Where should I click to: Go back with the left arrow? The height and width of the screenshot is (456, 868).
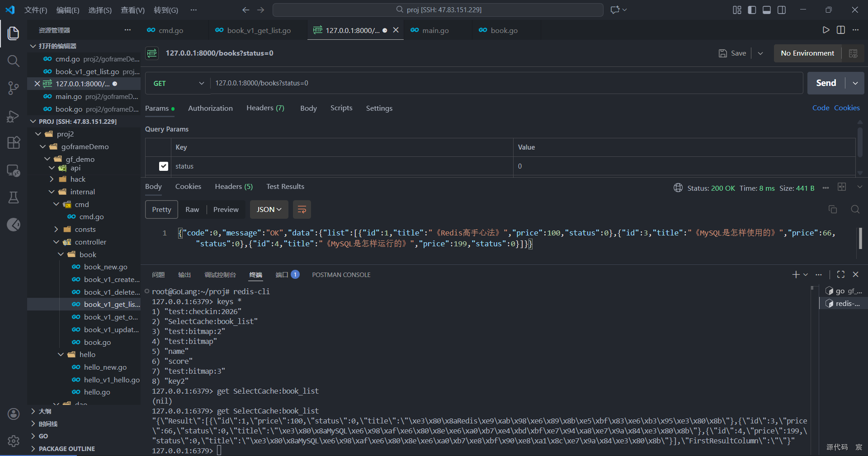tap(245, 10)
